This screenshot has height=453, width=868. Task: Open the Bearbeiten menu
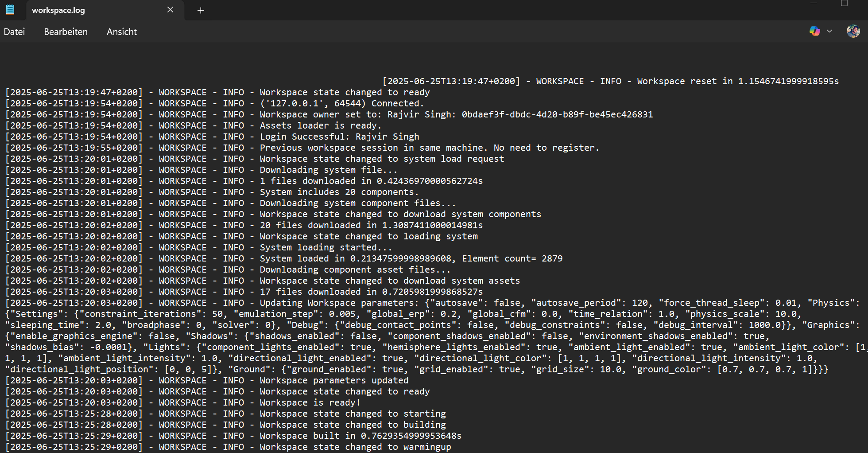click(x=66, y=32)
